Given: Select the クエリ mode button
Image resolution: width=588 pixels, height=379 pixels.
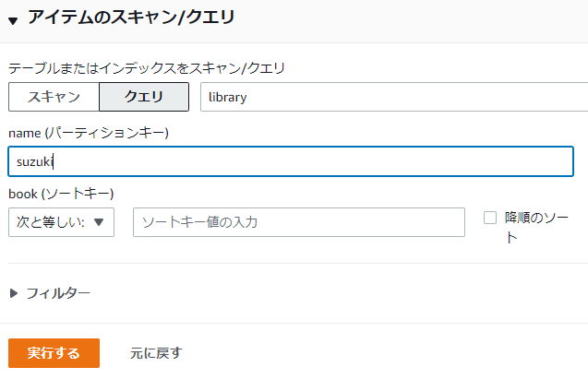Looking at the screenshot, I should coord(143,97).
